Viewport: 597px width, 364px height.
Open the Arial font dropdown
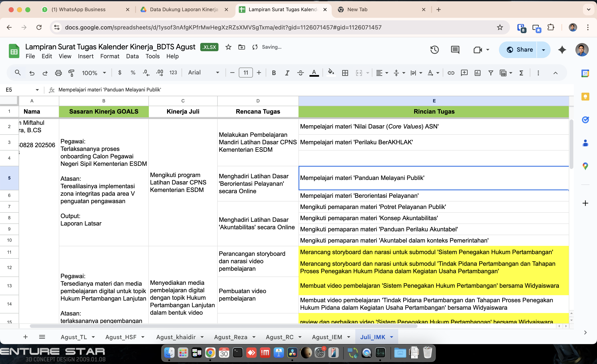(204, 73)
